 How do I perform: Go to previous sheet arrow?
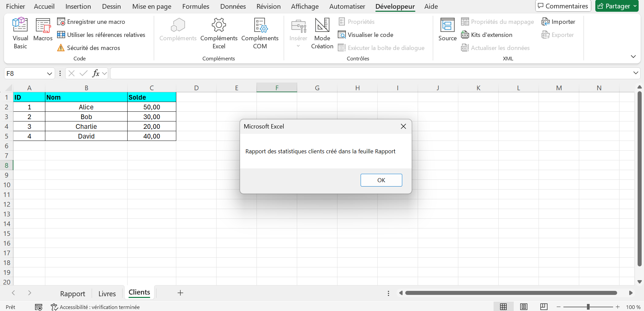coord(13,293)
